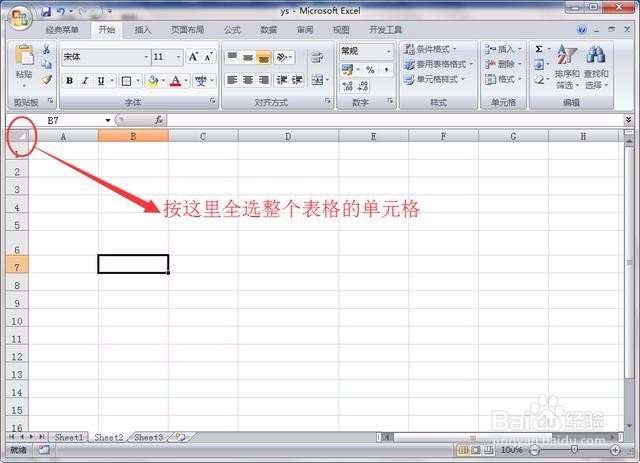Screen dimensions: 640x463
Task: Open text orientation options
Action: click(284, 57)
